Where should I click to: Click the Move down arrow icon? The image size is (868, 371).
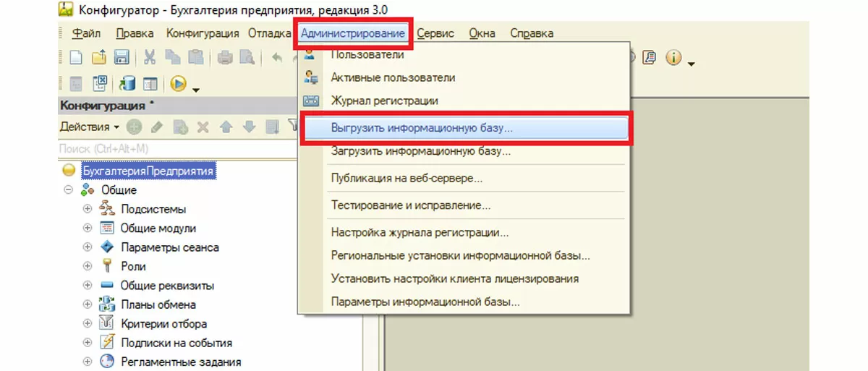point(250,127)
